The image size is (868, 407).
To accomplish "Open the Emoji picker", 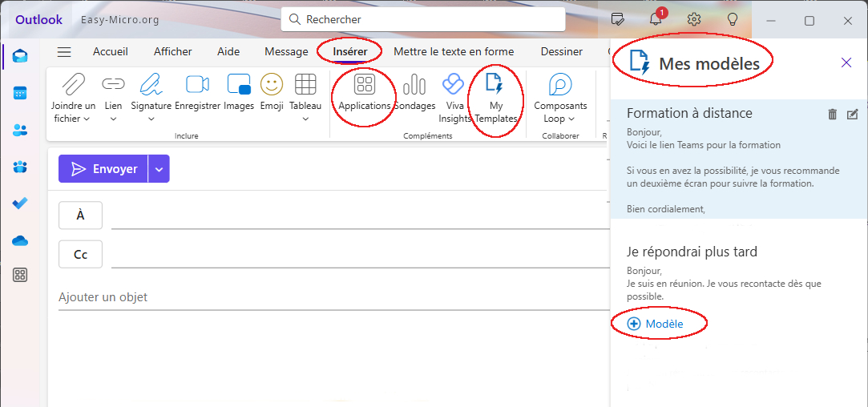I will 272,92.
